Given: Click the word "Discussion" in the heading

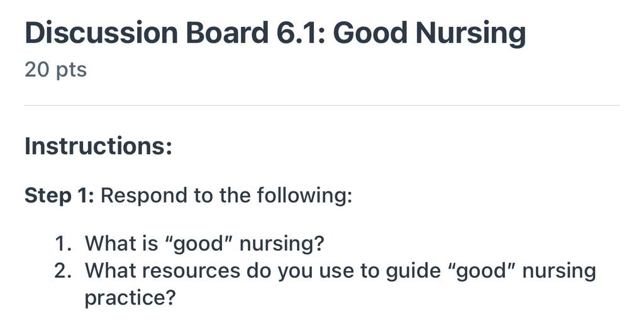Looking at the screenshot, I should [101, 33].
